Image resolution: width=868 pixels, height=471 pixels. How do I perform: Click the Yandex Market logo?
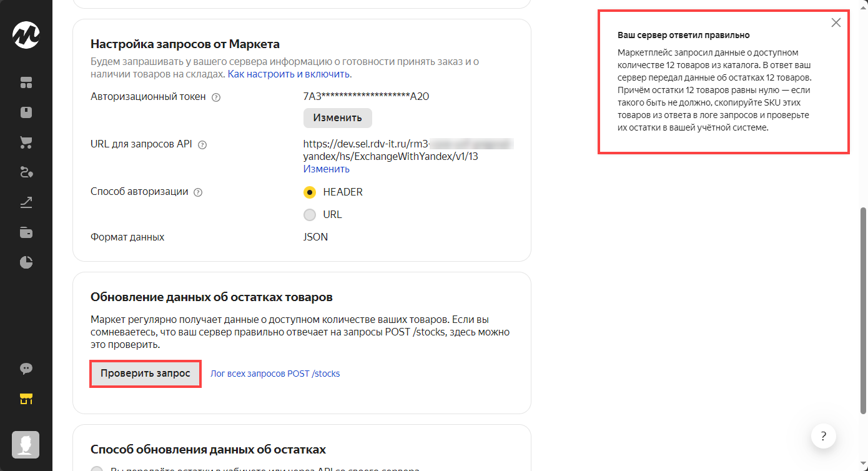click(26, 35)
